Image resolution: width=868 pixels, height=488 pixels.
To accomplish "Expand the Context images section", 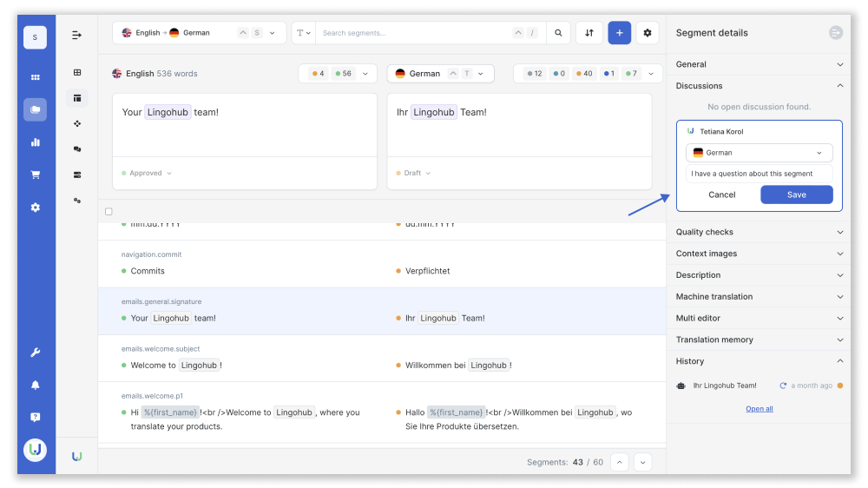I will (x=759, y=254).
